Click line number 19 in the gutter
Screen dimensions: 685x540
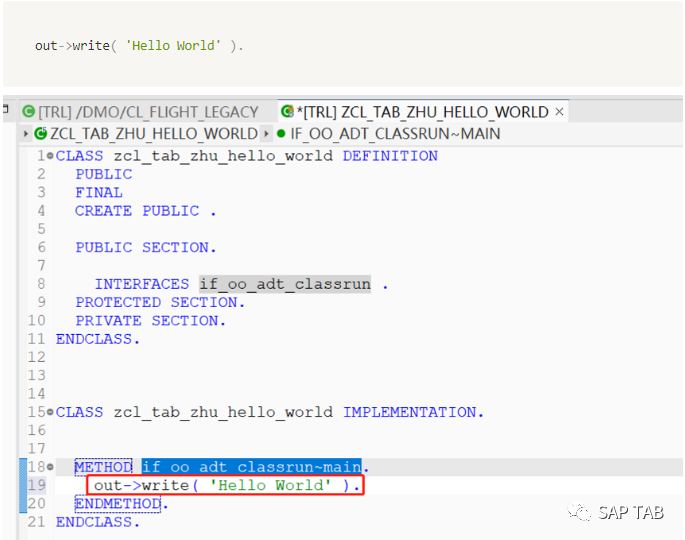click(x=37, y=485)
